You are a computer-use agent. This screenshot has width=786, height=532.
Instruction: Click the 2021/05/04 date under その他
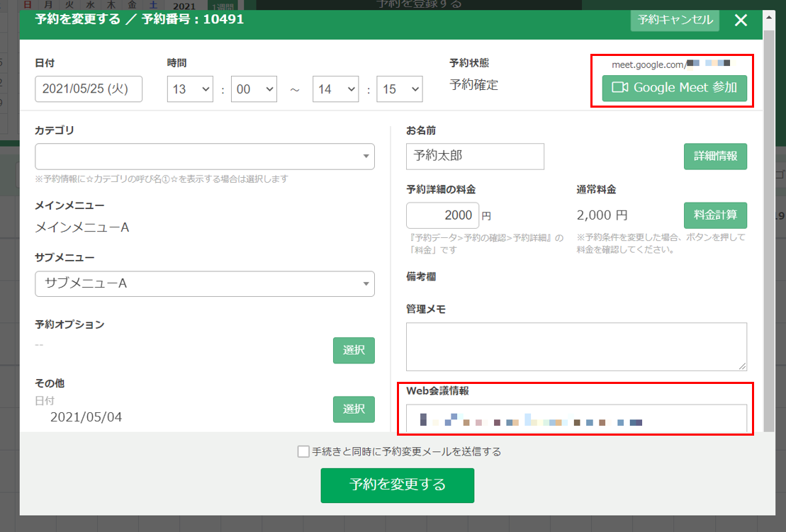(86, 417)
